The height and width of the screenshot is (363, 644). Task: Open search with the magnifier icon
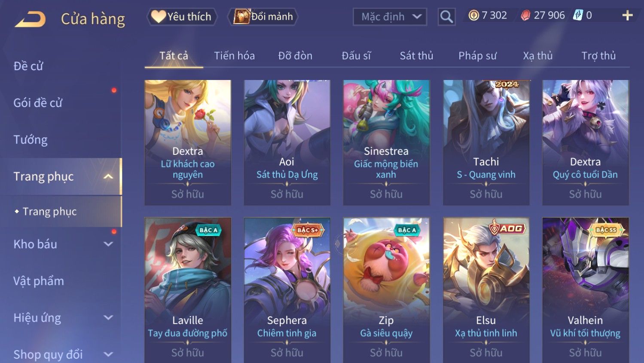446,17
